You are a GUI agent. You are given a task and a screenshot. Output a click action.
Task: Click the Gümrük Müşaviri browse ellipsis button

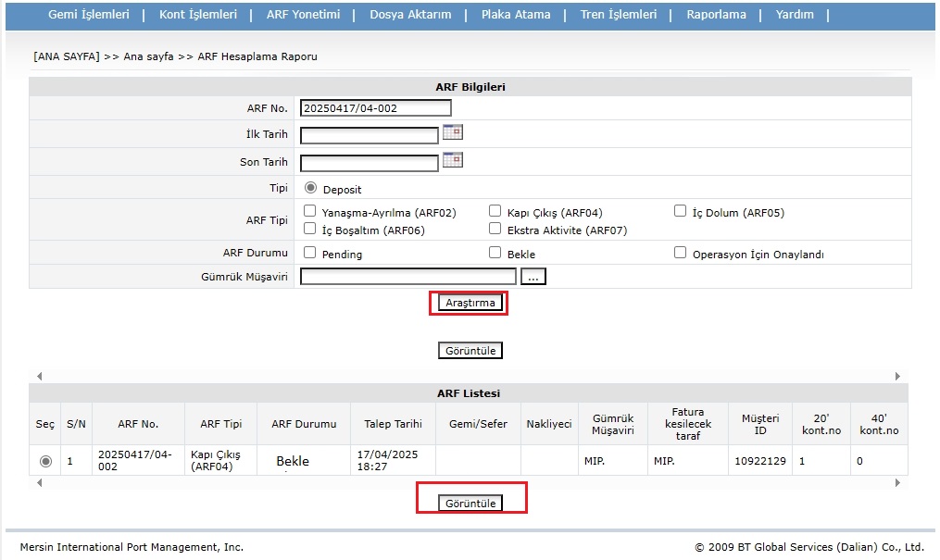click(x=533, y=276)
